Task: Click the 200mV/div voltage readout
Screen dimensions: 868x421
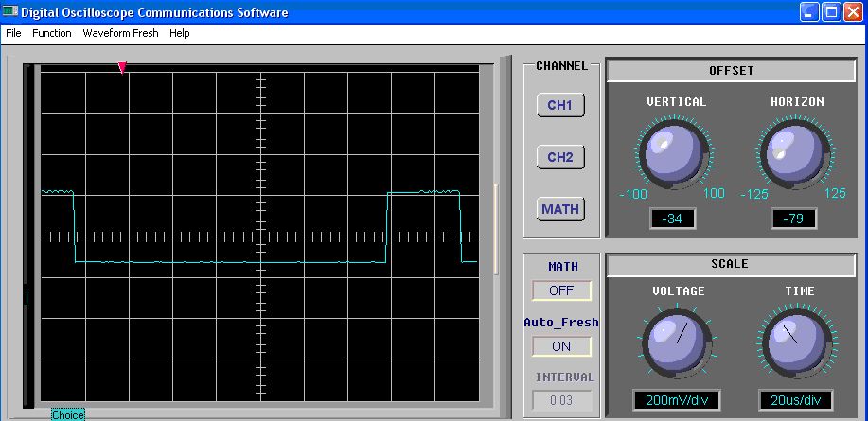Action: (x=678, y=400)
